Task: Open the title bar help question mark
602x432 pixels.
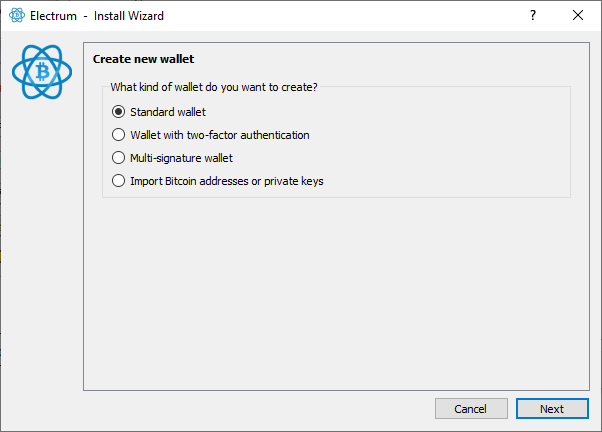Action: tap(533, 15)
